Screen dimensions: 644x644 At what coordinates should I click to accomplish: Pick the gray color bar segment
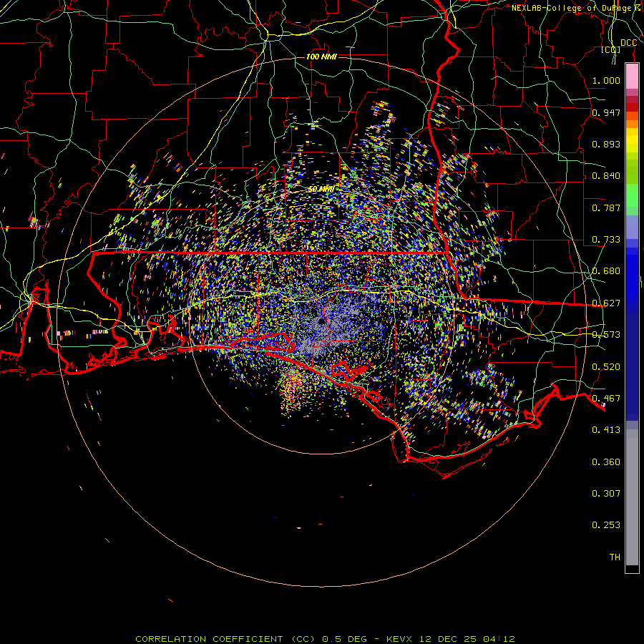[x=632, y=497]
